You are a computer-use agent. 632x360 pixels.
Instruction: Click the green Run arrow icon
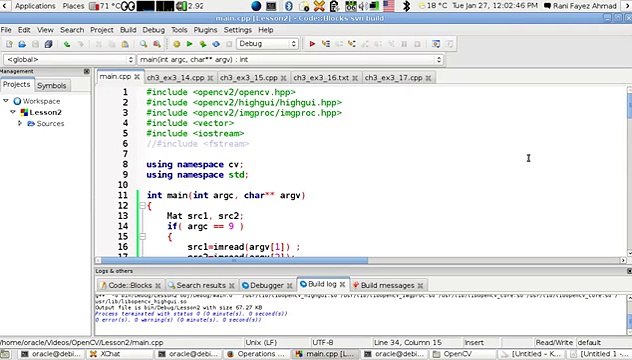click(189, 44)
